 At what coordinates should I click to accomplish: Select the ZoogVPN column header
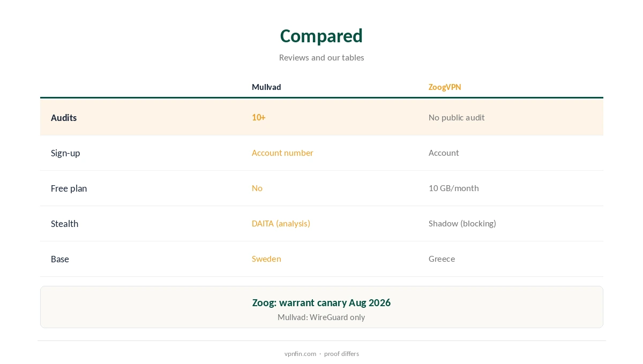(x=445, y=87)
